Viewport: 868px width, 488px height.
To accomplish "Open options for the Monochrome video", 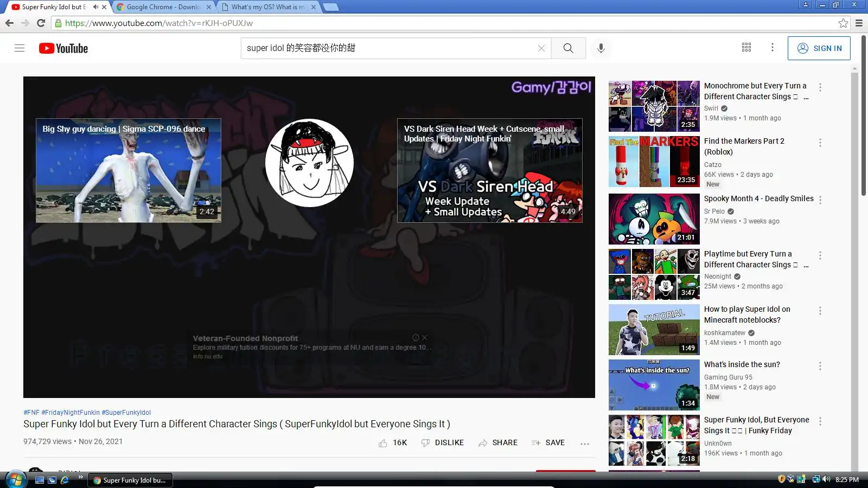I will click(820, 87).
